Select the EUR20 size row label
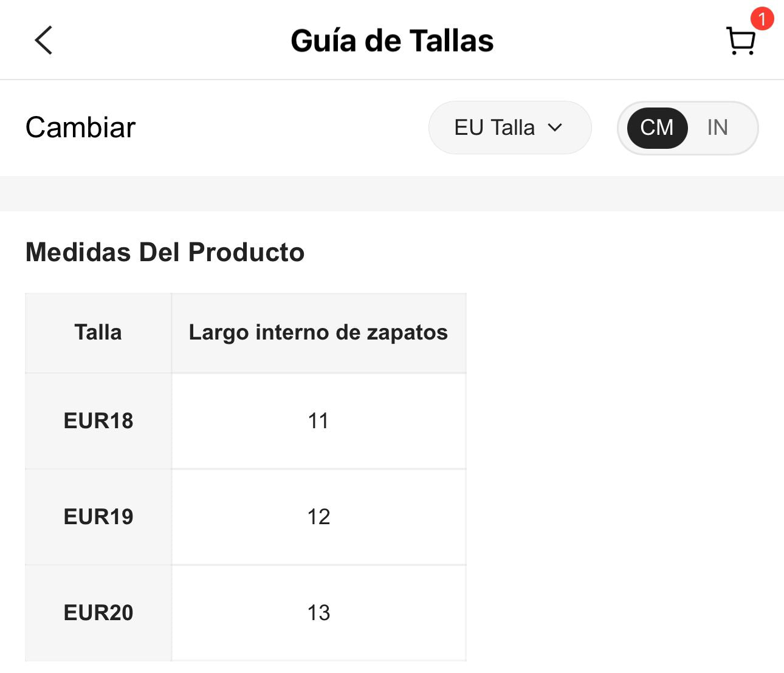This screenshot has height=673, width=784. [x=98, y=613]
